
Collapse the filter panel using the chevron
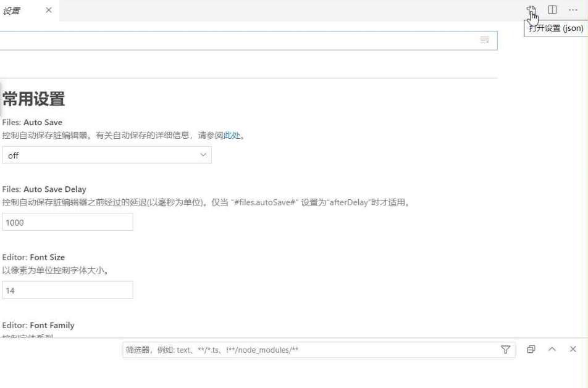coord(552,350)
